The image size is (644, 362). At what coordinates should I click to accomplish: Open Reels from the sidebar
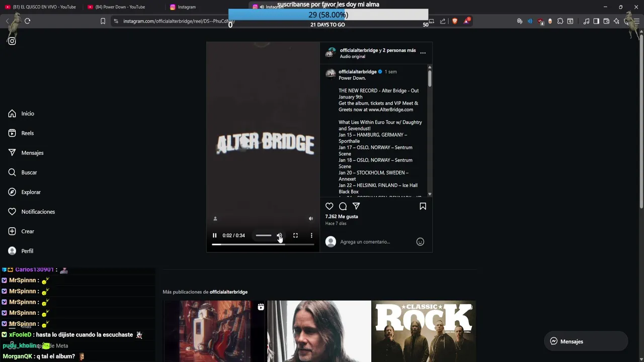[21, 133]
